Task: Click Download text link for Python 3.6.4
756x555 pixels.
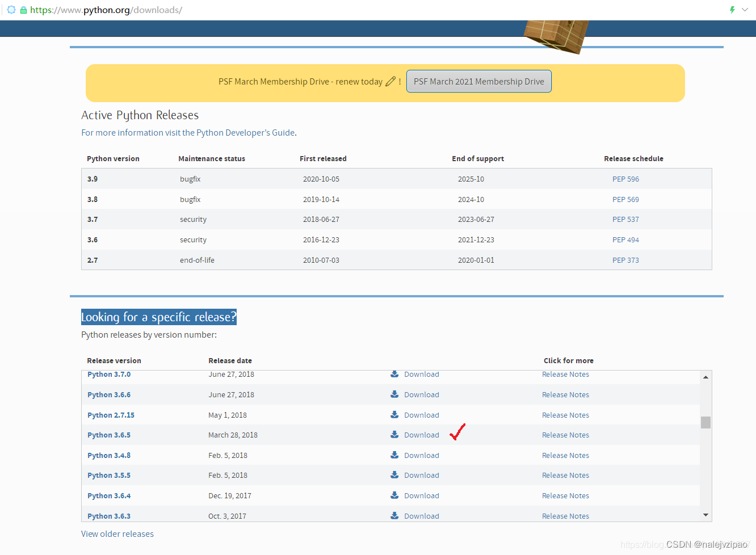Action: [x=422, y=495]
